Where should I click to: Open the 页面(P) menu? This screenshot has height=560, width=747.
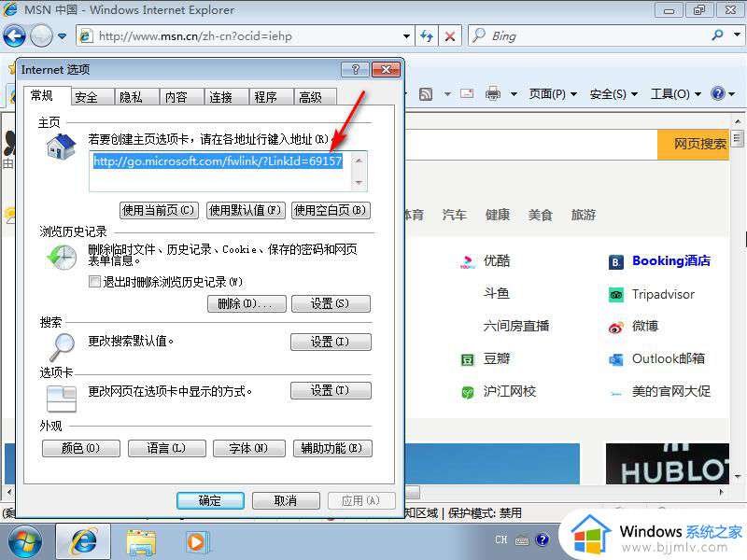pyautogui.click(x=553, y=94)
